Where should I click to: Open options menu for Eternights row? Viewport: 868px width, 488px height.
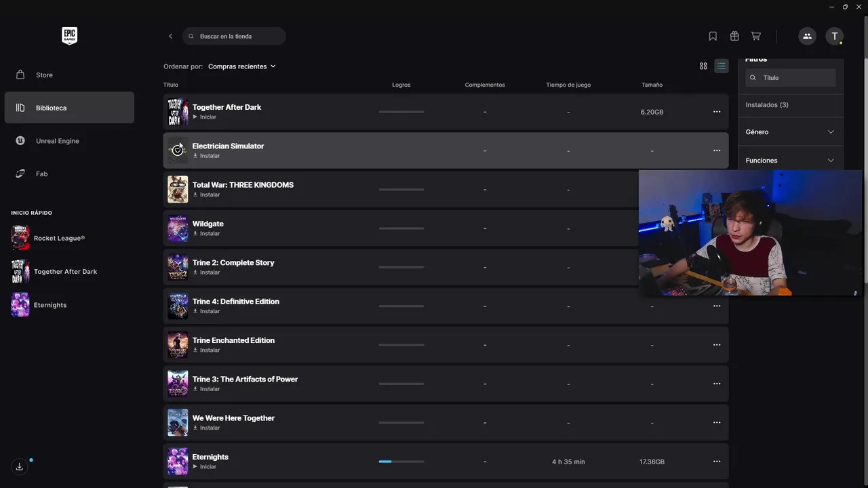pos(717,462)
